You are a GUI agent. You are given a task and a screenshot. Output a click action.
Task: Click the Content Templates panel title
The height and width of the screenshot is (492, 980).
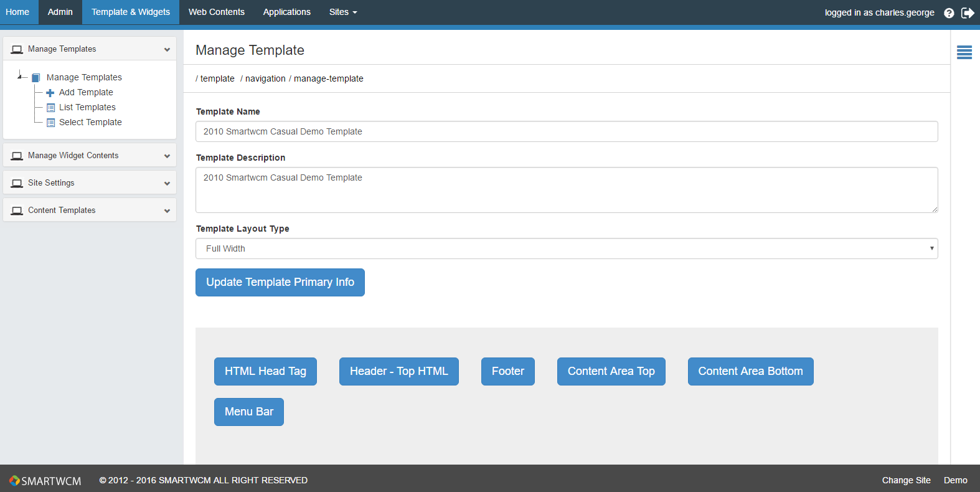[x=62, y=211]
